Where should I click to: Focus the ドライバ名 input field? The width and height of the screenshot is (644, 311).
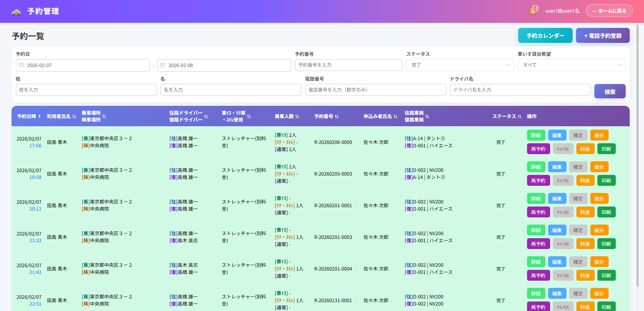520,90
